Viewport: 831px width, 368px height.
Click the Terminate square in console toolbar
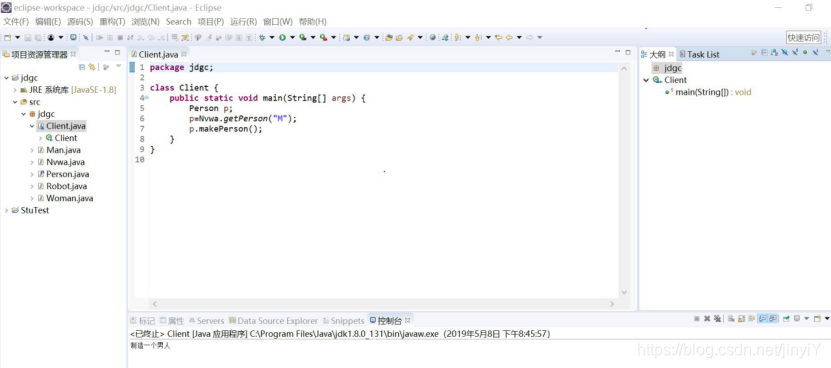click(697, 319)
